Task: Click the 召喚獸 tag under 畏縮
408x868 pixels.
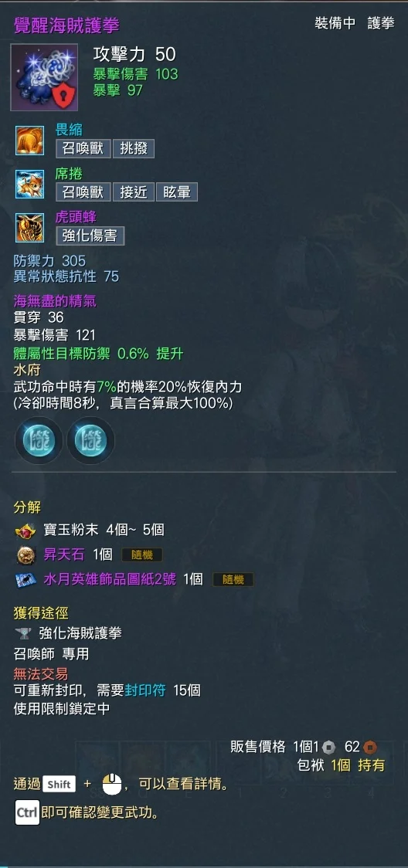Action: [x=83, y=149]
